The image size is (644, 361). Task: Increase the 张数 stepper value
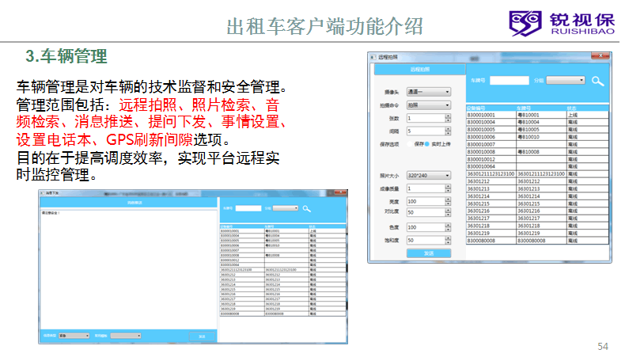coord(448,116)
